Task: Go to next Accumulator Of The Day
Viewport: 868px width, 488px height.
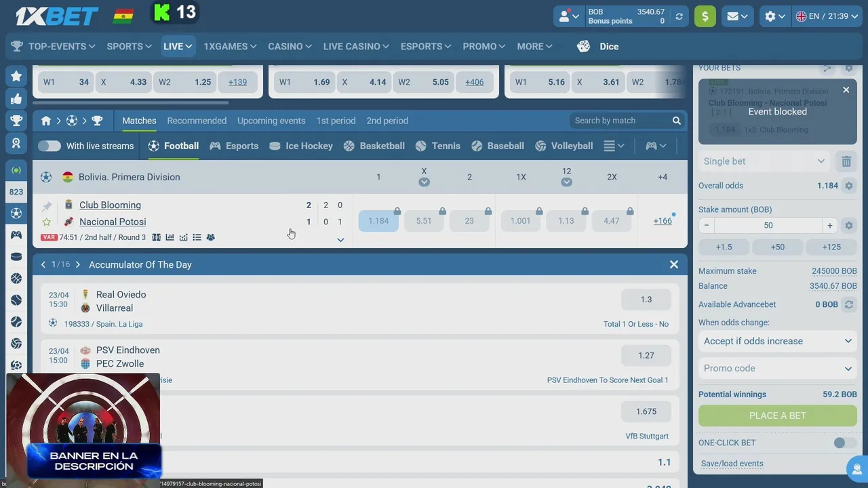Action: (78, 264)
